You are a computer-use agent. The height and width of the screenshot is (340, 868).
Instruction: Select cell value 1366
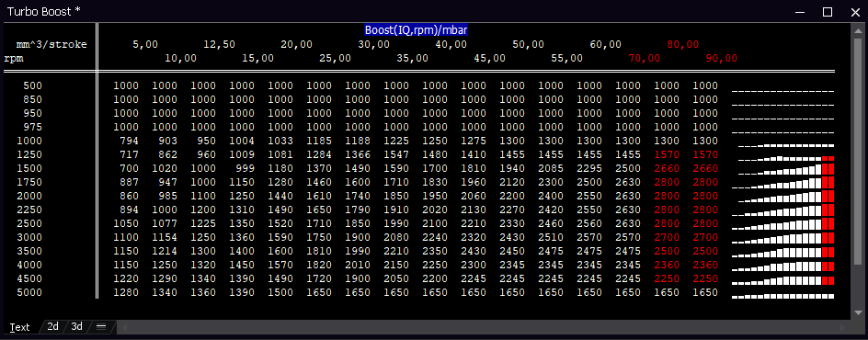pos(359,154)
